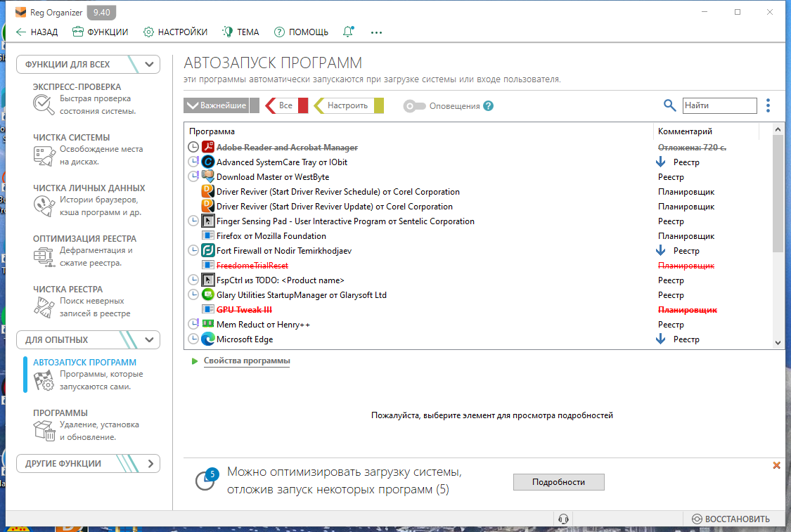Screen dimensions: 791x532
Task: Click the Firefox entry icon
Action: (x=208, y=235)
